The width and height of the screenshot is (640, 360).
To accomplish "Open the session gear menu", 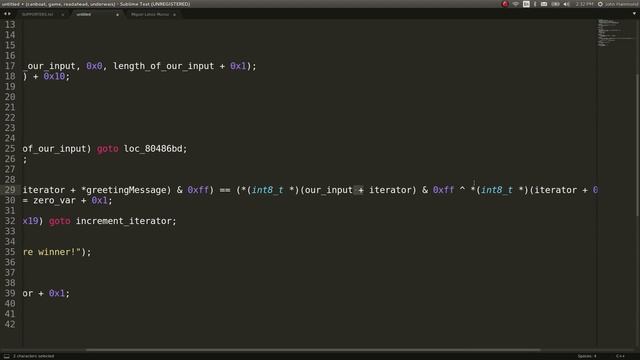I will coord(600,4).
